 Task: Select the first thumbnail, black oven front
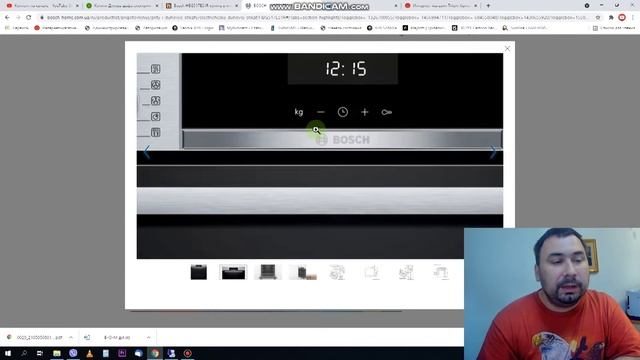(199, 272)
